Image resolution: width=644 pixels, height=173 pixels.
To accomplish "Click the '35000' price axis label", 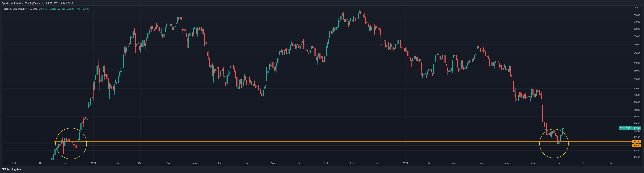I will pos(637,79).
